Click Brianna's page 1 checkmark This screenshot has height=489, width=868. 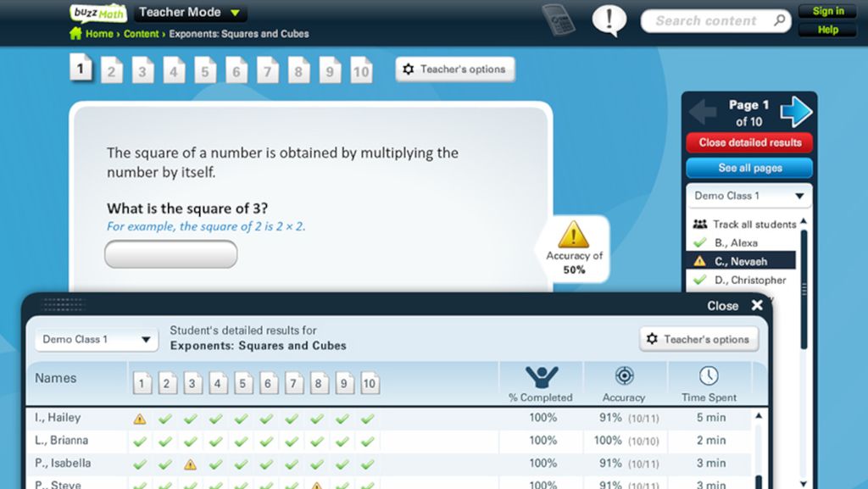[x=140, y=442]
